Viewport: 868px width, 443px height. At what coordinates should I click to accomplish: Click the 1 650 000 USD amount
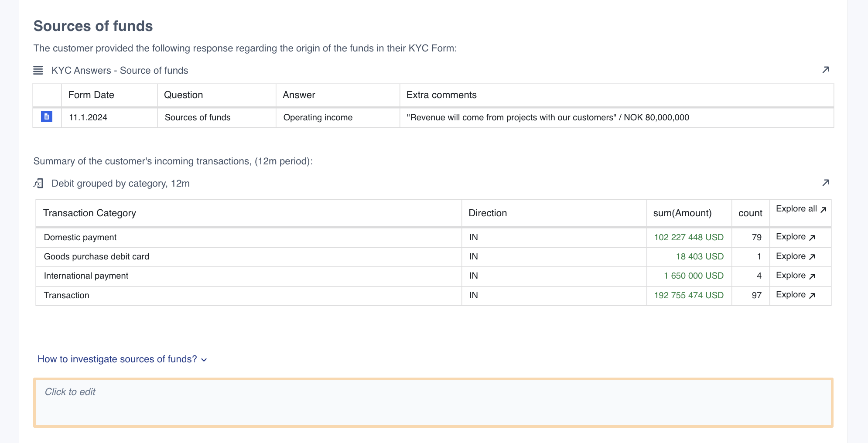click(x=694, y=276)
